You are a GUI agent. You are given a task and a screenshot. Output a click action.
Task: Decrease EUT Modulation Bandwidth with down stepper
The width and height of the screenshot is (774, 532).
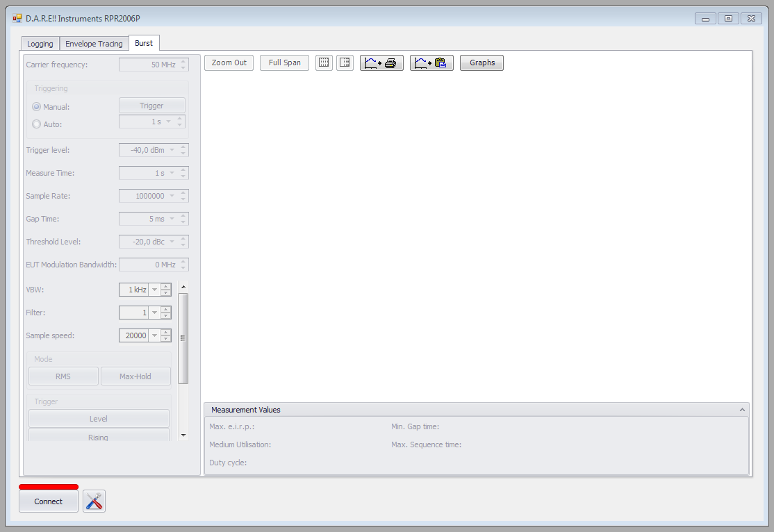183,267
